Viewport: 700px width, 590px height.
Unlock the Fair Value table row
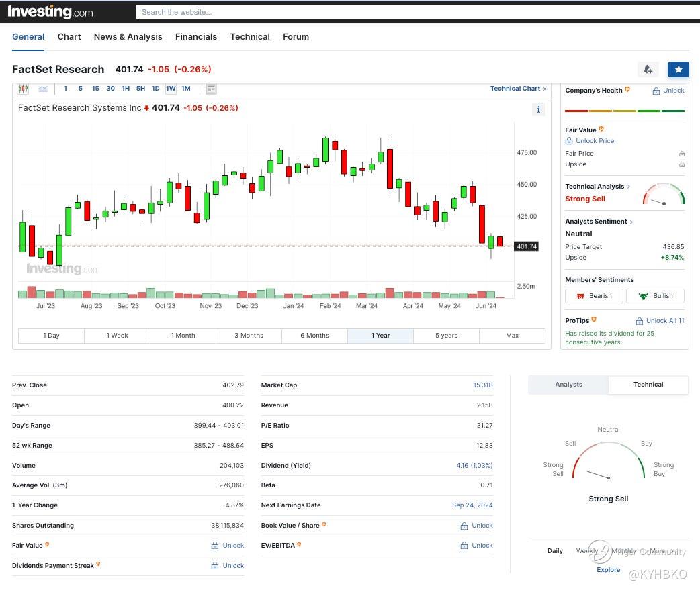[x=227, y=546]
